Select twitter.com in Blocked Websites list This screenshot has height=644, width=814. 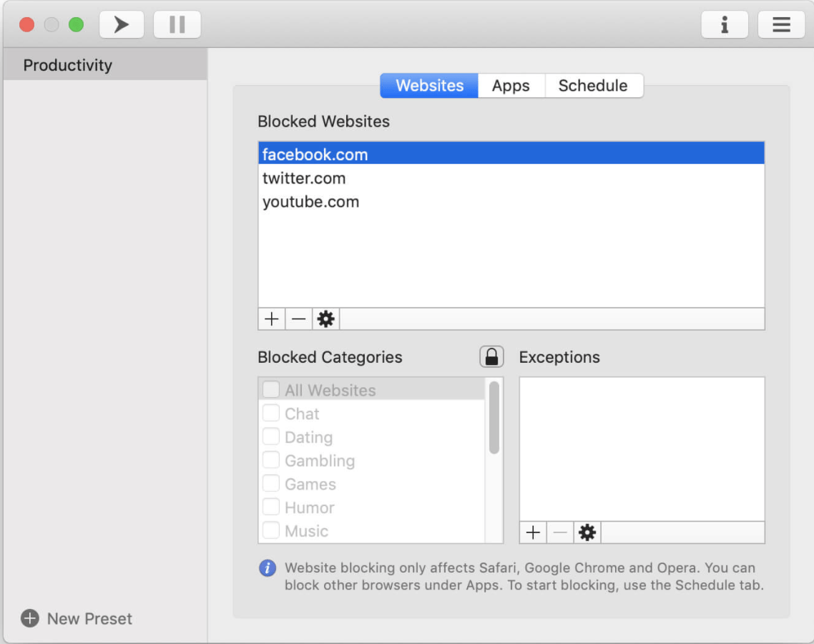511,178
